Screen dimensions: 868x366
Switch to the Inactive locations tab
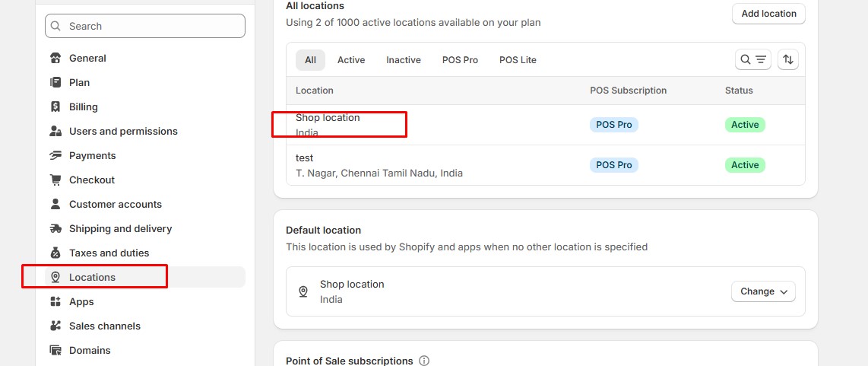[x=403, y=60]
